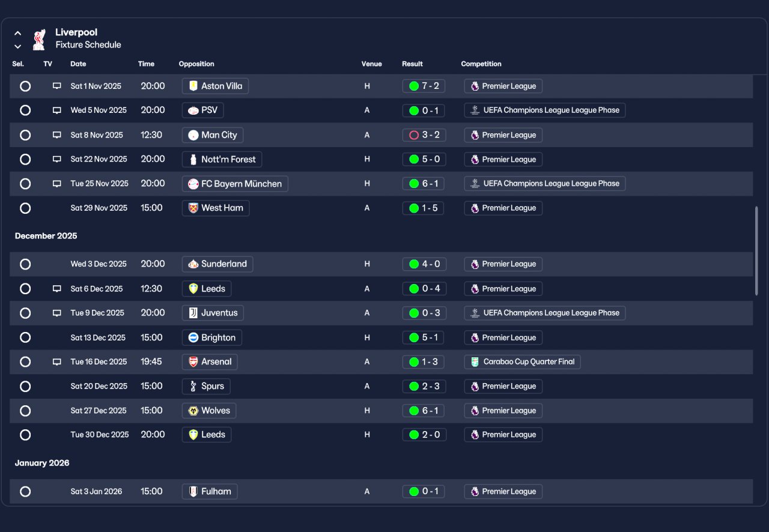The height and width of the screenshot is (532, 769).
Task: Open PSV club button
Action: coord(203,110)
